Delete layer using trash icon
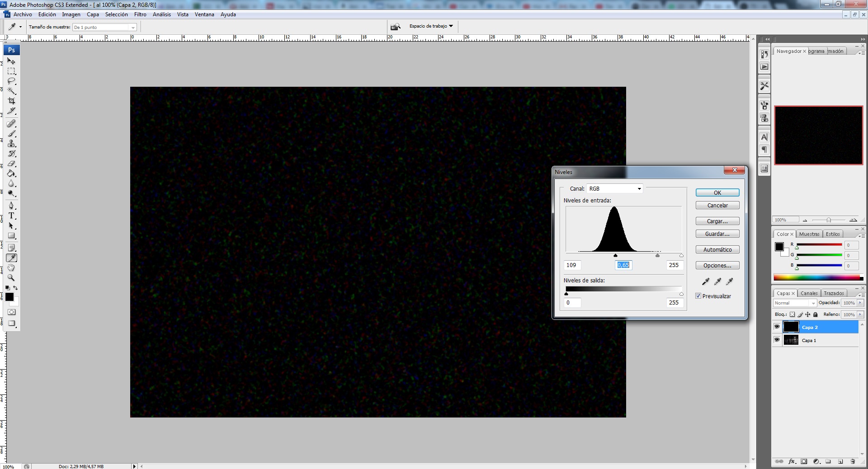Viewport: 868px width, 469px height. click(853, 461)
